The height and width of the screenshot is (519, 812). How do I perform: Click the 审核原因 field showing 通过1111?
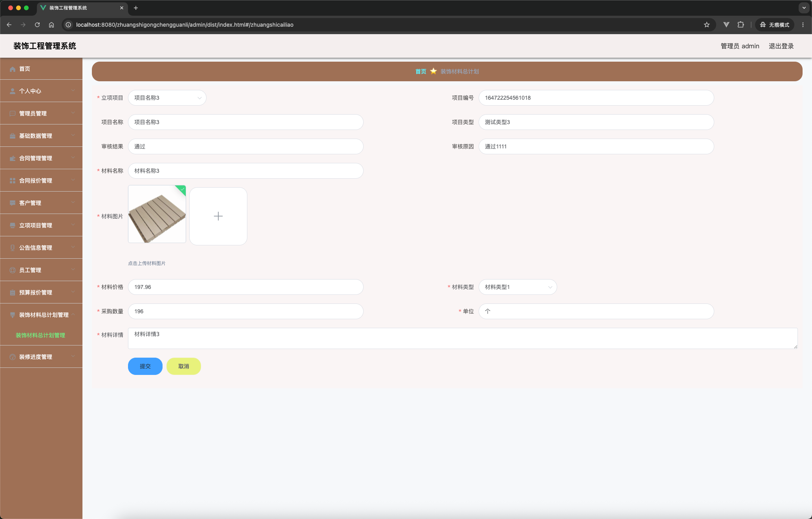[x=596, y=146]
